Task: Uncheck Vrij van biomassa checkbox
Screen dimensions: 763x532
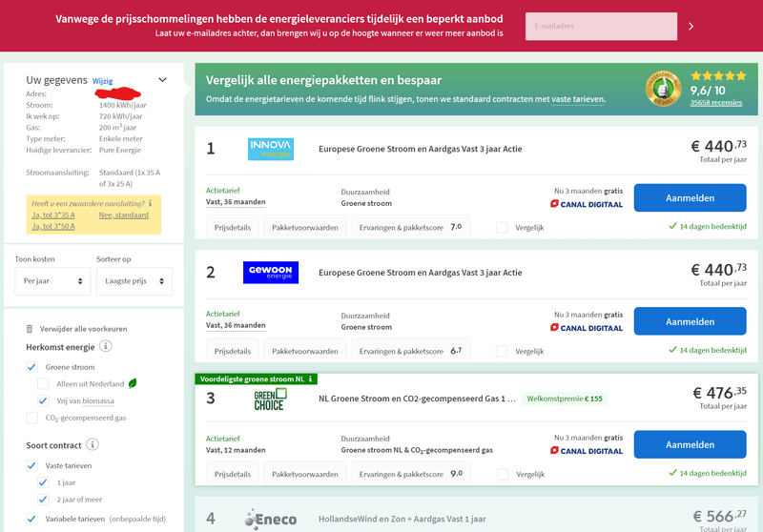Action: pyautogui.click(x=43, y=400)
